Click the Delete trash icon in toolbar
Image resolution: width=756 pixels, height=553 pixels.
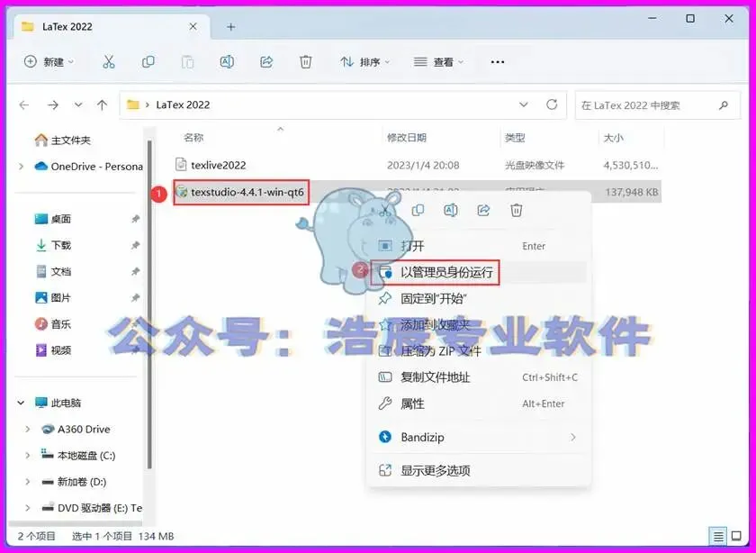click(306, 62)
